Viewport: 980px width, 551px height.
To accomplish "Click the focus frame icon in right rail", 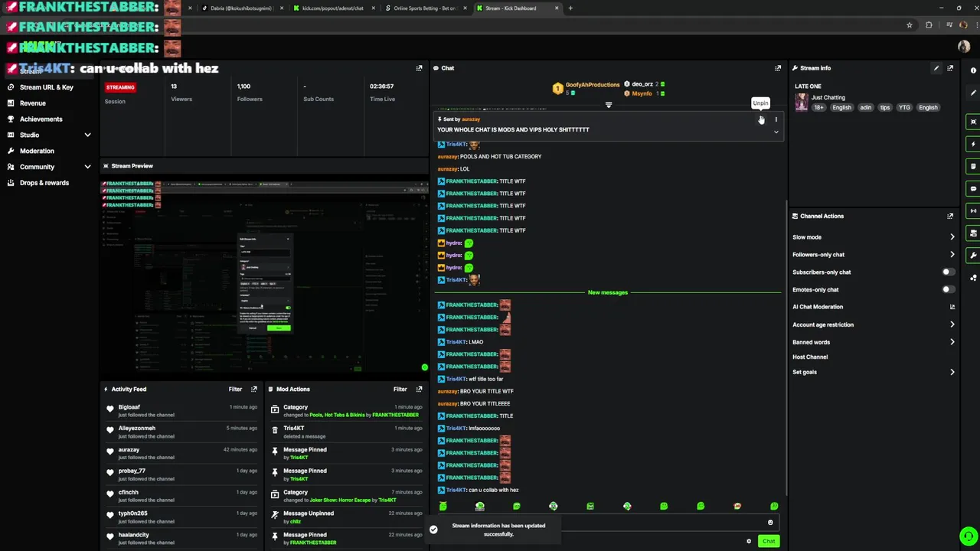I will 973,122.
